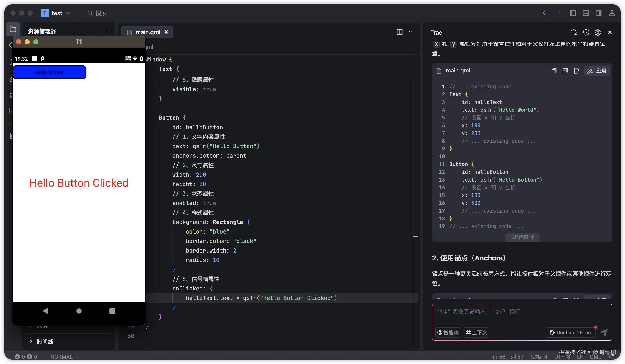Click the Android back triangle button
This screenshot has width=625, height=364.
click(45, 311)
